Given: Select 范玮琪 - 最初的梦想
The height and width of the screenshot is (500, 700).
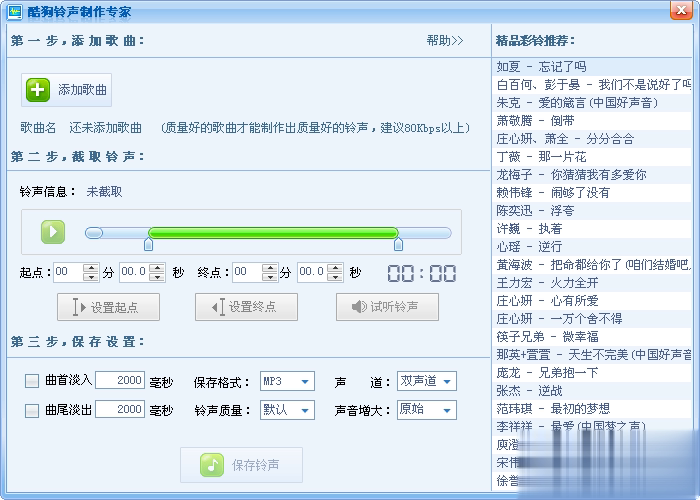Looking at the screenshot, I should (592, 409).
